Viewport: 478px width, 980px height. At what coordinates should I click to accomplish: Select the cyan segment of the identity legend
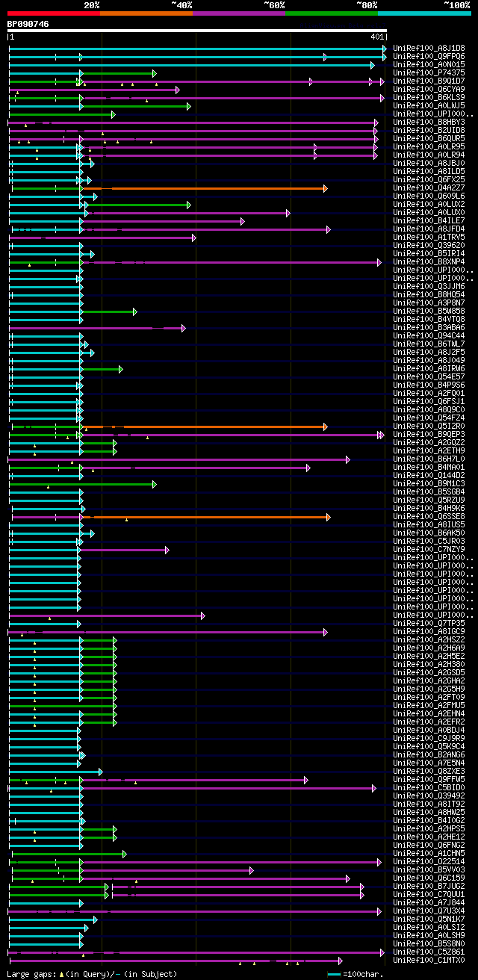click(x=424, y=13)
